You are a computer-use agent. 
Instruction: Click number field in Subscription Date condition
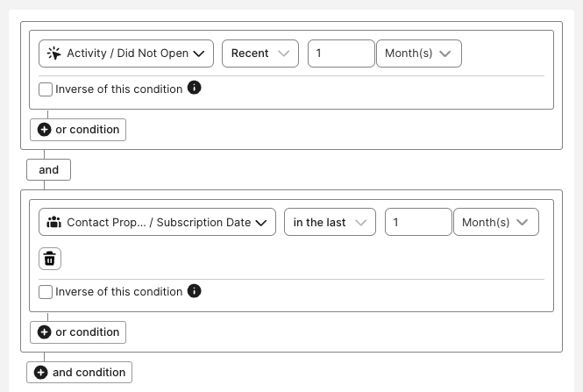418,223
